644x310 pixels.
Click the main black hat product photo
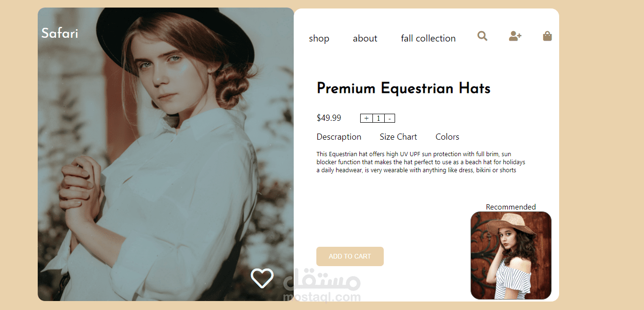click(166, 154)
